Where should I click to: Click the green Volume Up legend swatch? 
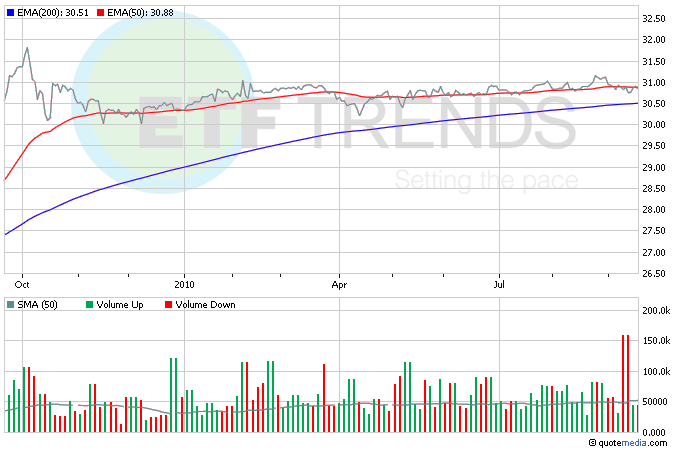pos(89,304)
